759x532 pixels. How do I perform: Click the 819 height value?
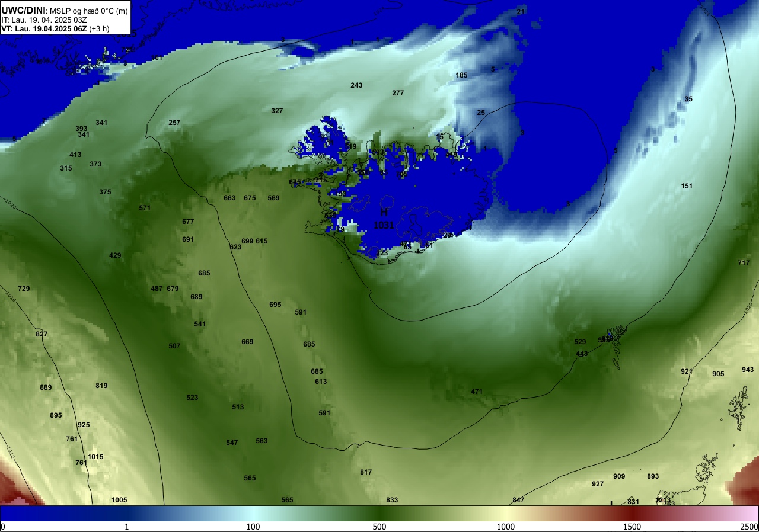[101, 386]
